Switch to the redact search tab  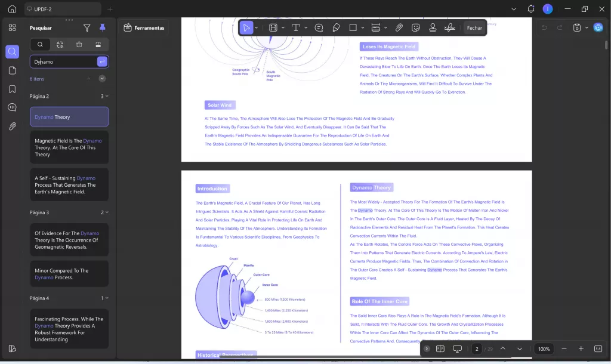pyautogui.click(x=98, y=44)
